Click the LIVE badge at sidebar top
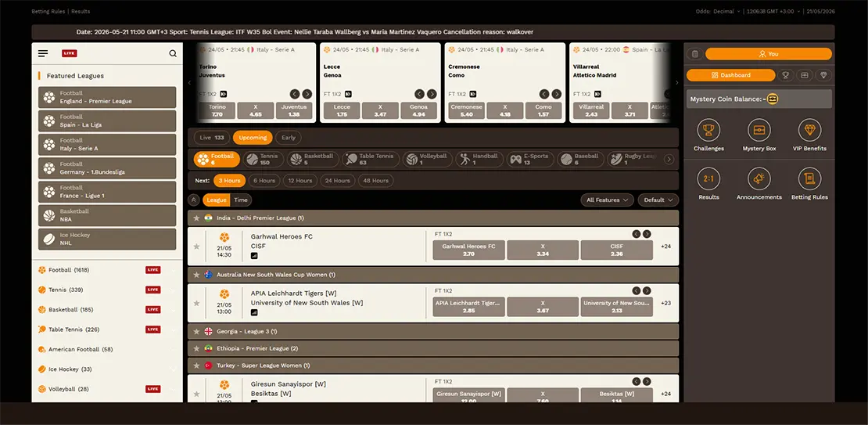The width and height of the screenshot is (868, 425). tap(70, 54)
